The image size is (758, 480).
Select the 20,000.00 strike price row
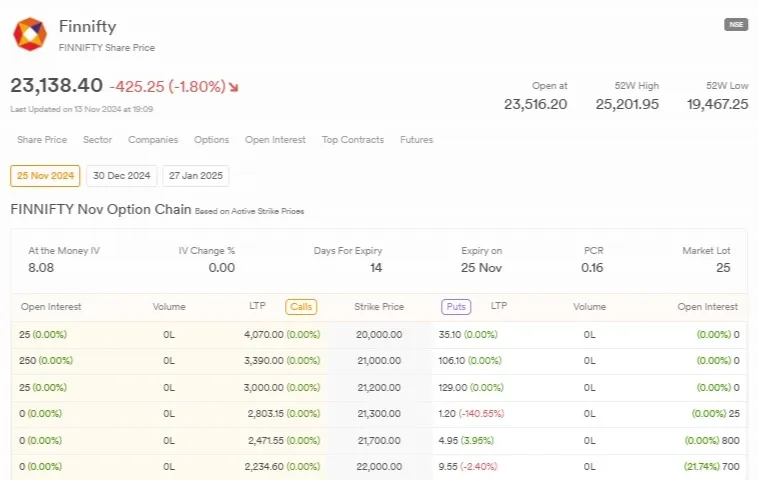(379, 334)
